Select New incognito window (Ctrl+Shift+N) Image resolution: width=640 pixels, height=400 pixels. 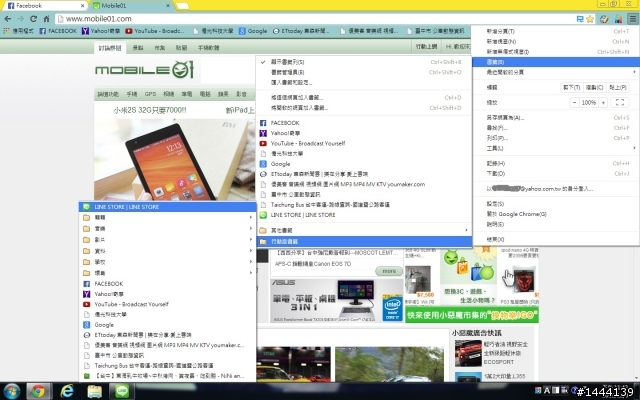(x=556, y=52)
